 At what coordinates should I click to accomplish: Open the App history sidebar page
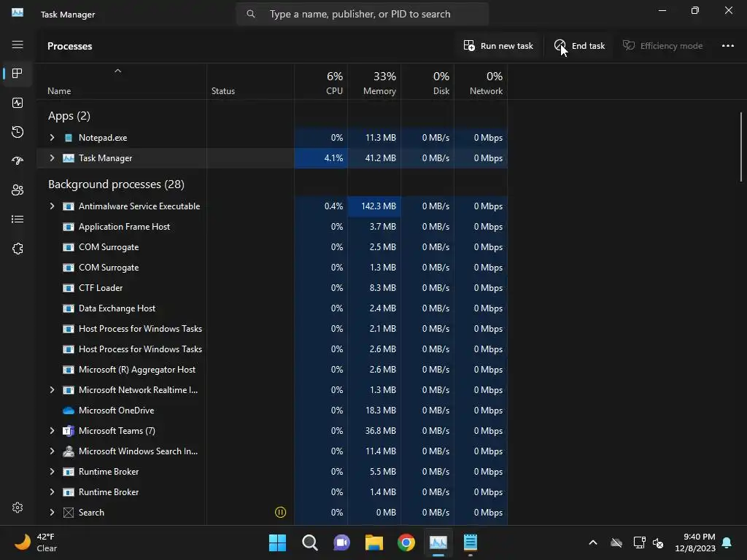click(18, 132)
